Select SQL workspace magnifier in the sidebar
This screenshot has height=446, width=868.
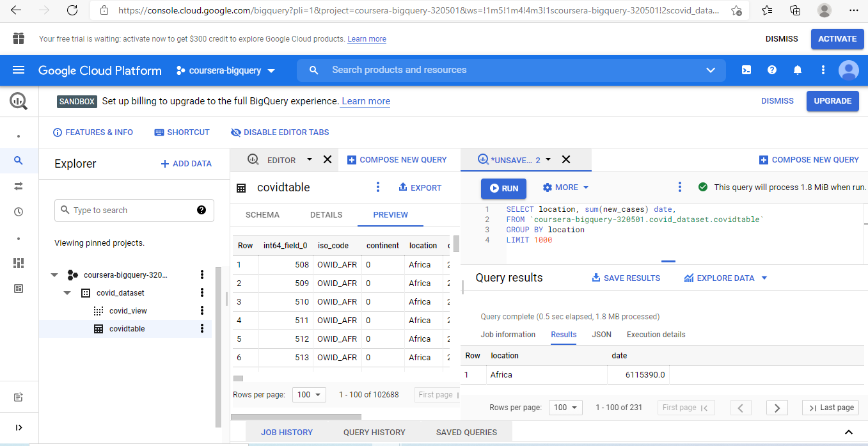(18, 161)
